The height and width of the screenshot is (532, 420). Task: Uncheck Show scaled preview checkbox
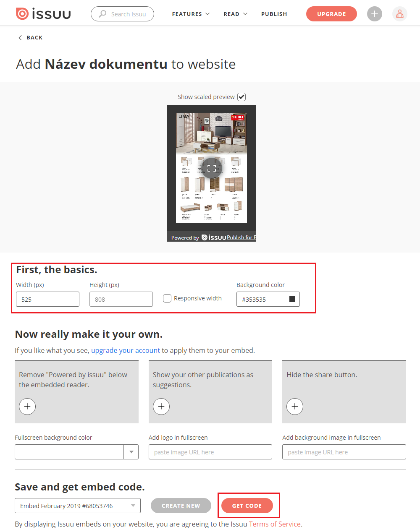tap(241, 97)
